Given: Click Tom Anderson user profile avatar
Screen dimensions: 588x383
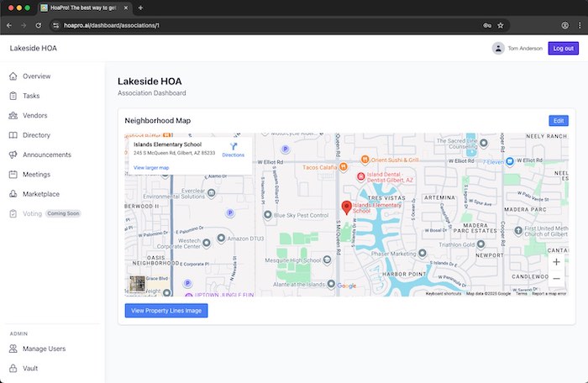Looking at the screenshot, I should [x=498, y=49].
